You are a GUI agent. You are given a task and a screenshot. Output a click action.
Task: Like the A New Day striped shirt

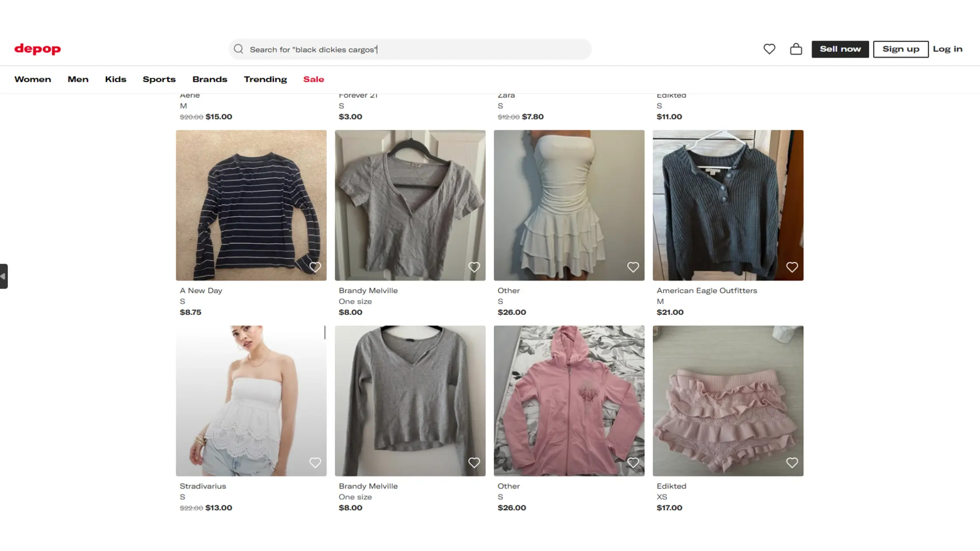point(315,267)
